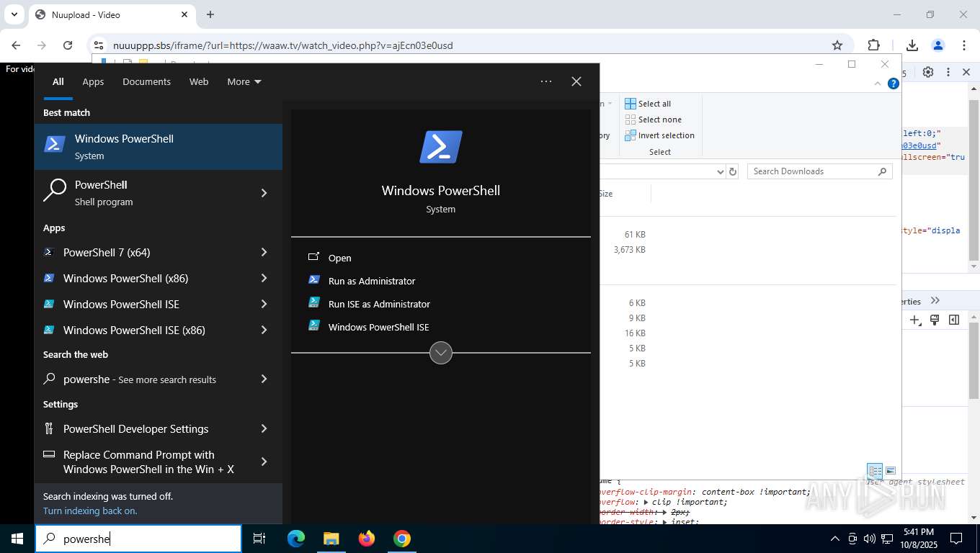The image size is (980, 553).
Task: Open Chrome tab search dropdown
Action: (14, 14)
